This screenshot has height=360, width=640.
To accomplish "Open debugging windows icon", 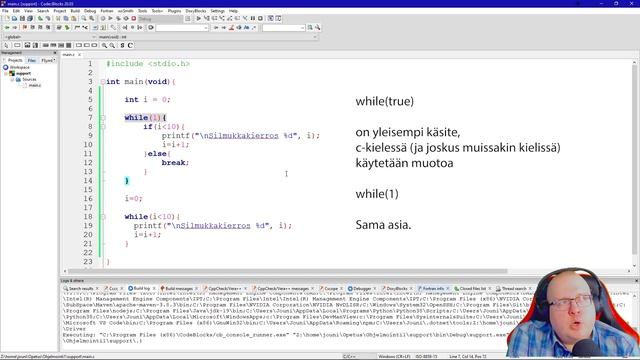I will [271, 18].
